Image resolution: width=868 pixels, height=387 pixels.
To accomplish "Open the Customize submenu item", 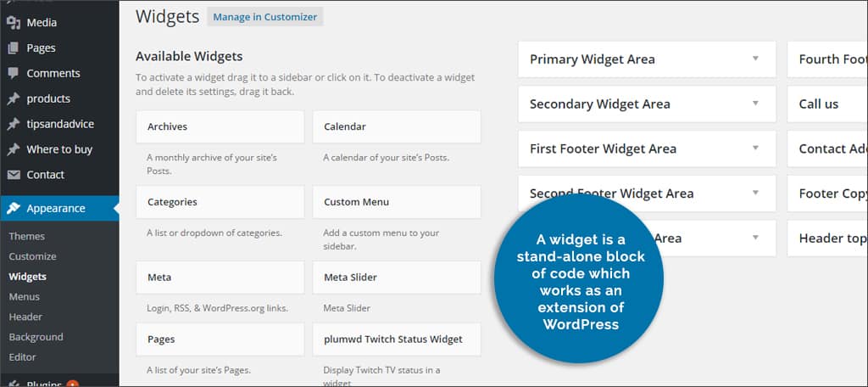I will coord(33,256).
